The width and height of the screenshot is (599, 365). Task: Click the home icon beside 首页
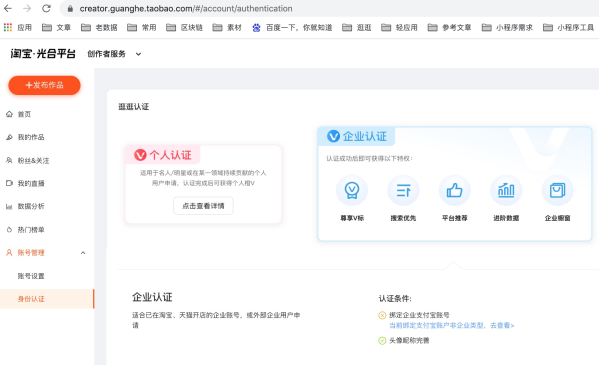[9, 114]
